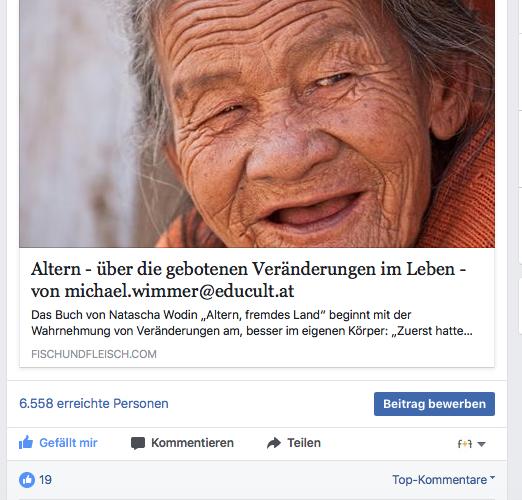
Task: Open the 6.558 erreichte Personen stats
Action: (94, 403)
